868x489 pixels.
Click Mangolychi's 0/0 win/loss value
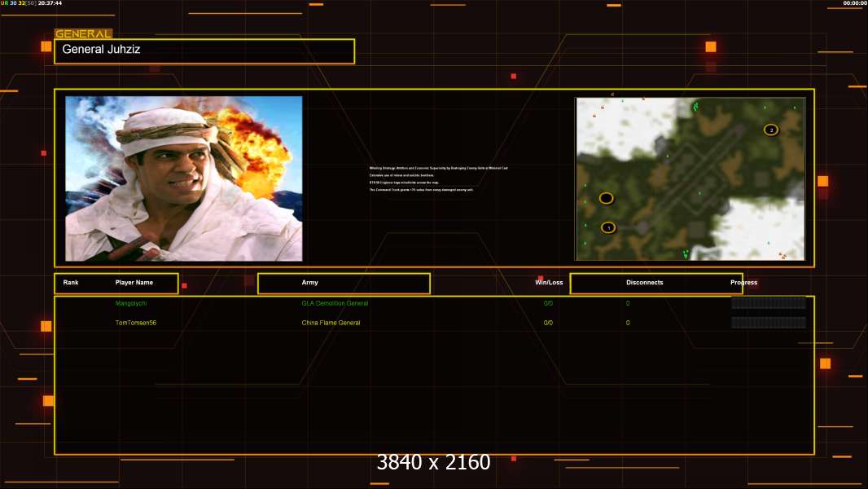(x=548, y=303)
